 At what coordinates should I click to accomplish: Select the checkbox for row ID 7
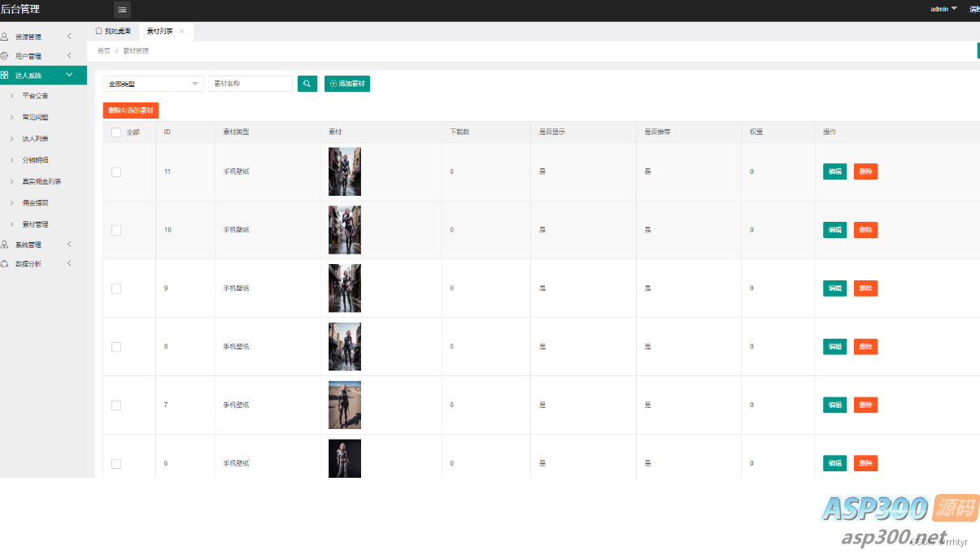(116, 405)
